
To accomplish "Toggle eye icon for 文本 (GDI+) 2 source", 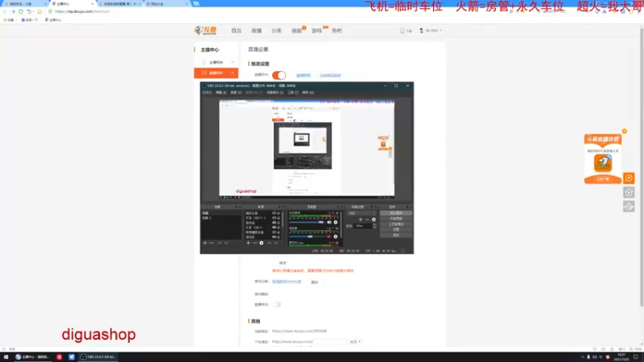I will click(x=274, y=218).
